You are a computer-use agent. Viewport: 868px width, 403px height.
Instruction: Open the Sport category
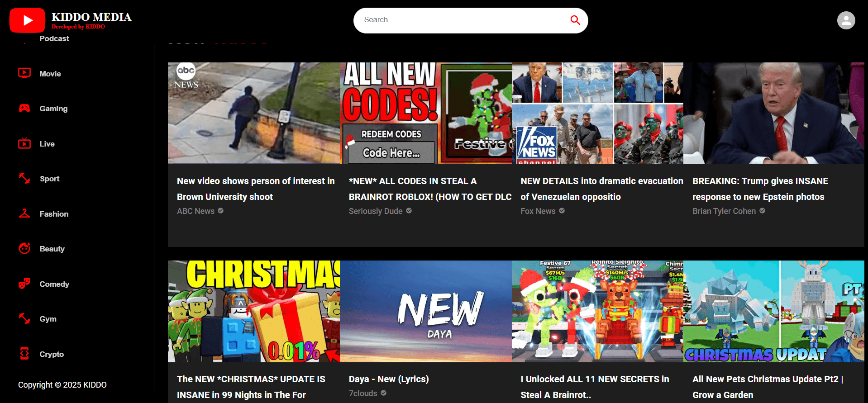point(50,179)
